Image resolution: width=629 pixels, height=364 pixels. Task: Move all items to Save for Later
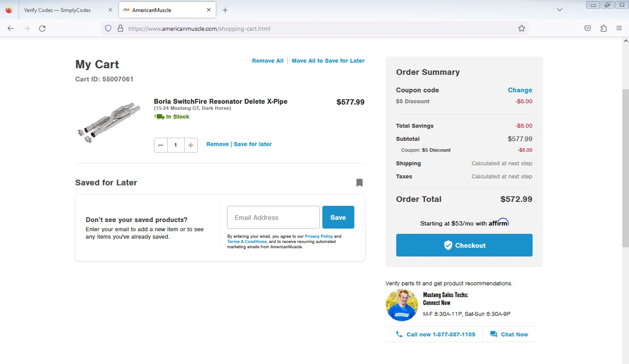coord(328,61)
